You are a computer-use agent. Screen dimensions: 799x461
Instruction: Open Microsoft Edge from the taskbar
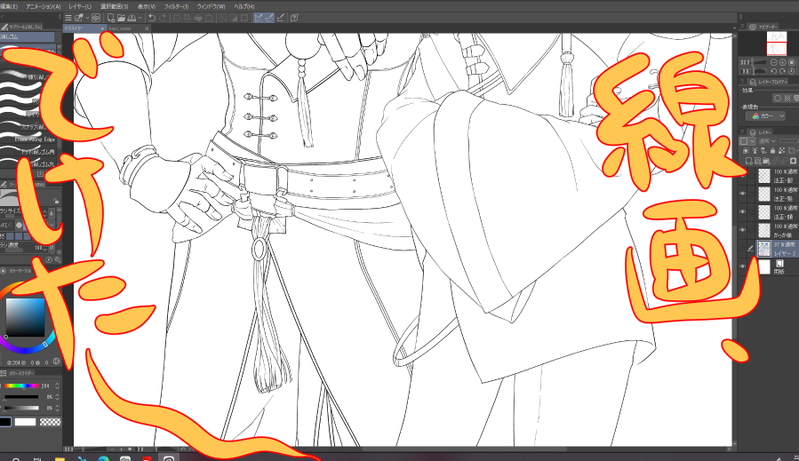coord(103,458)
